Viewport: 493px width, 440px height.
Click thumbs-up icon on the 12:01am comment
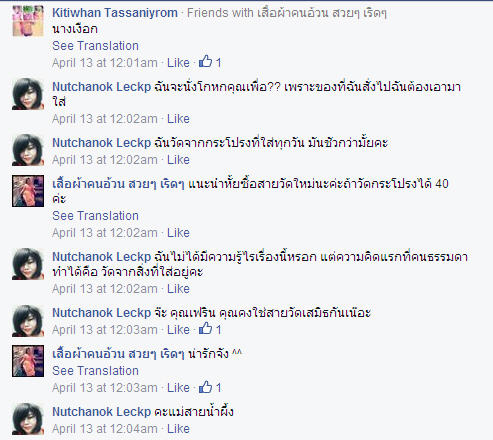click(x=205, y=61)
